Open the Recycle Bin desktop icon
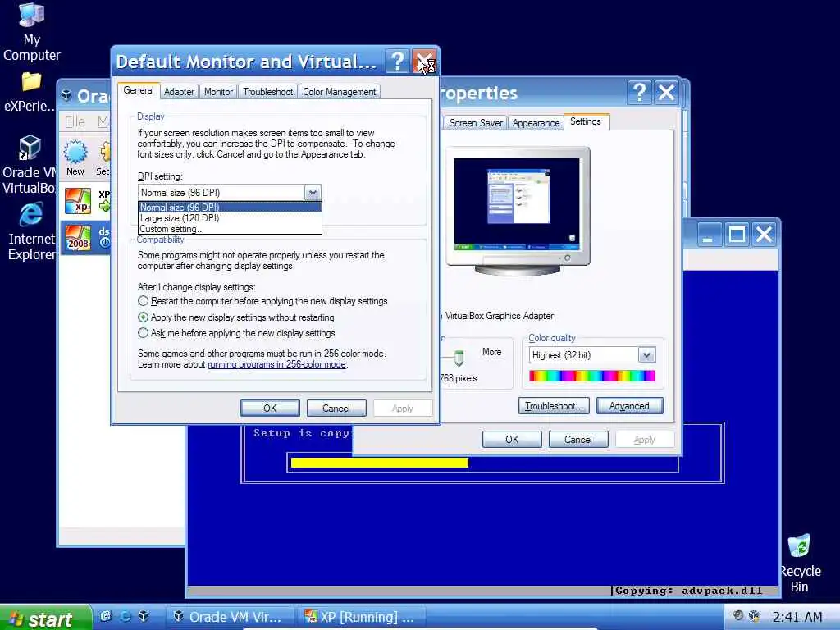 coord(799,564)
